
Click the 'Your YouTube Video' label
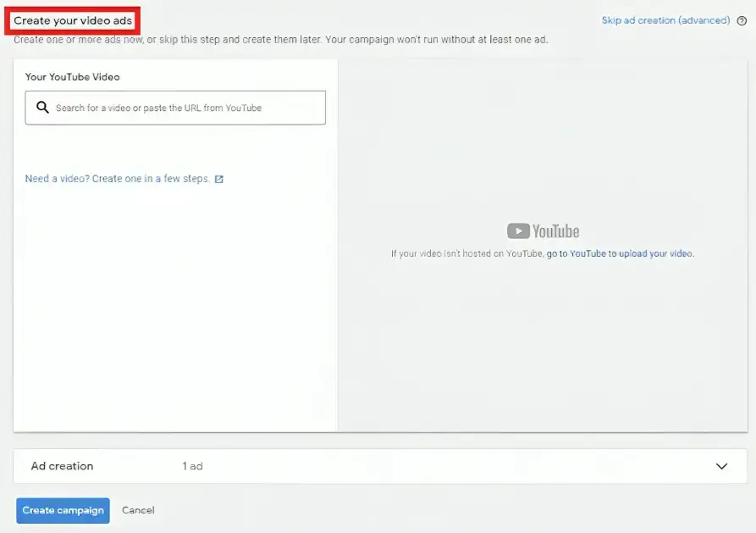[72, 77]
